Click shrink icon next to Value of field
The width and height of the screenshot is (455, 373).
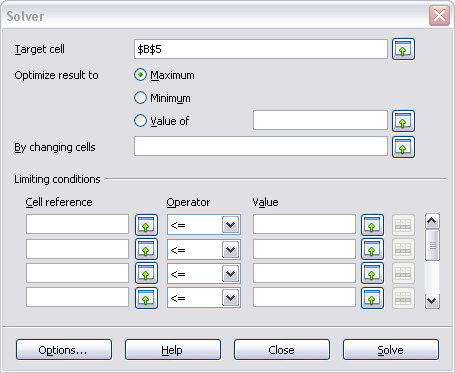(403, 121)
